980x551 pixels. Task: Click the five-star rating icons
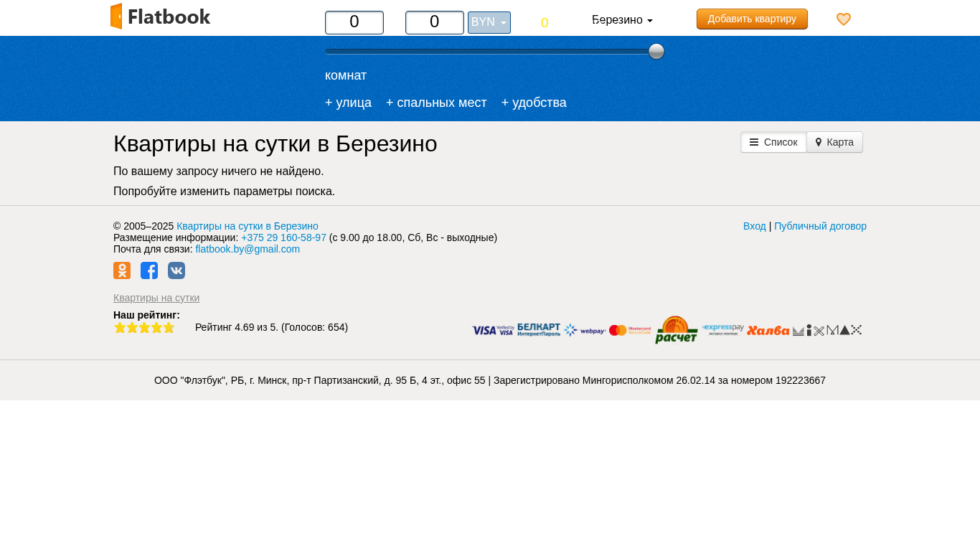(x=144, y=328)
